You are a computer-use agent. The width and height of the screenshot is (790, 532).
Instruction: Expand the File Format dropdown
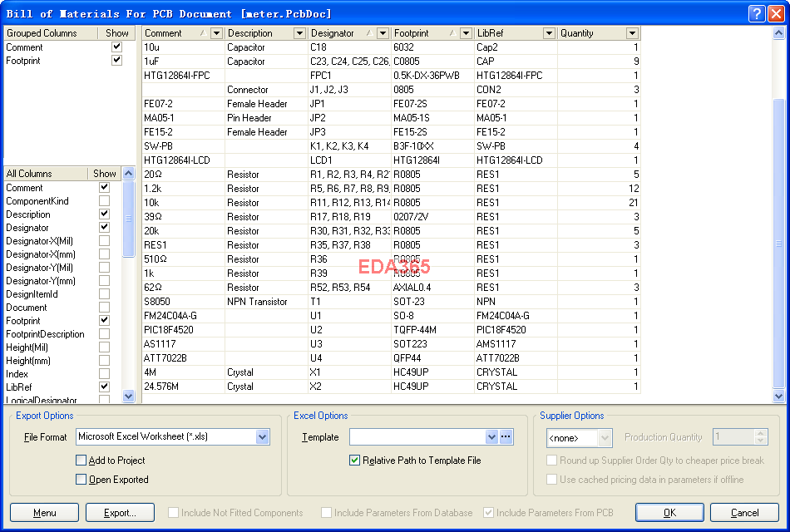coord(263,437)
